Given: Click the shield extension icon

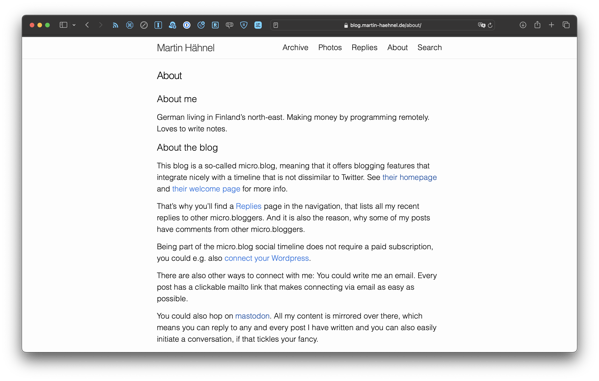Looking at the screenshot, I should tap(244, 25).
